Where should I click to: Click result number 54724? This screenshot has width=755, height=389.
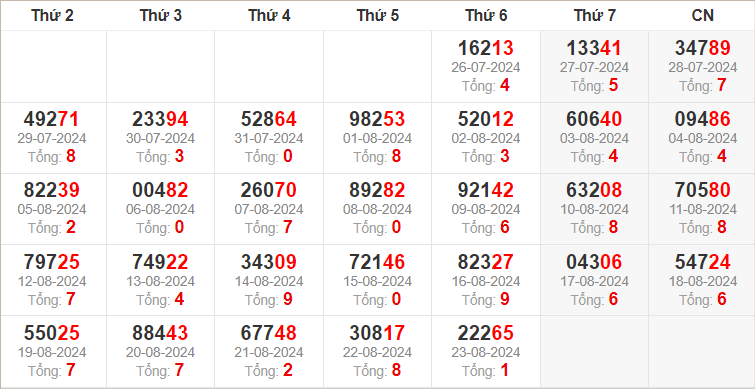pos(703,262)
